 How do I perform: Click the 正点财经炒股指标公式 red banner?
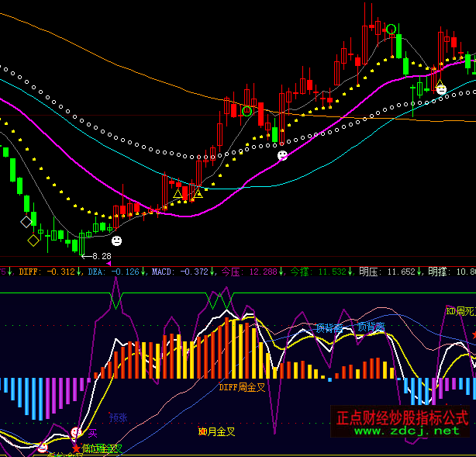(402, 417)
